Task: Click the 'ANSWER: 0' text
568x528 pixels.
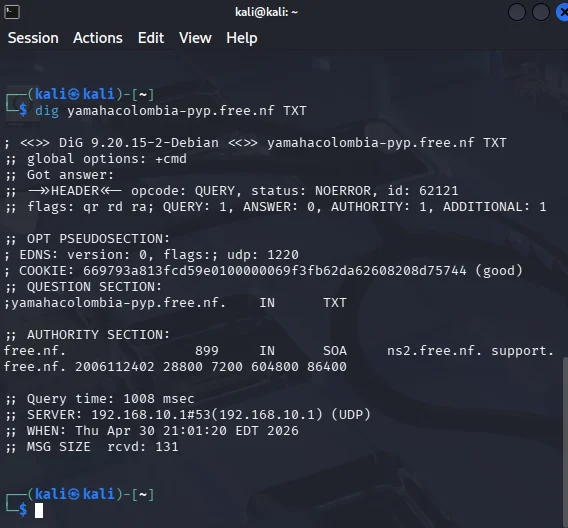Action: [279, 207]
